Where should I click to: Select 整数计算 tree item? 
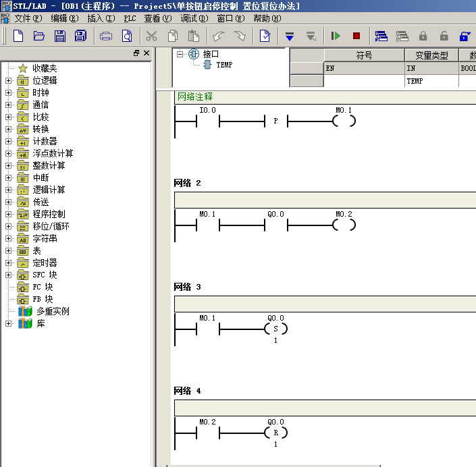click(49, 166)
